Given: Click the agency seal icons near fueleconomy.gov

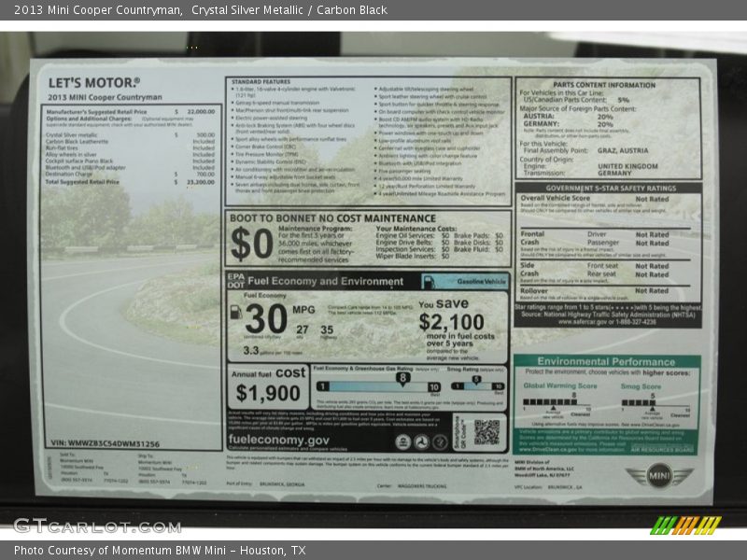Looking at the screenshot, I should pos(421,442).
